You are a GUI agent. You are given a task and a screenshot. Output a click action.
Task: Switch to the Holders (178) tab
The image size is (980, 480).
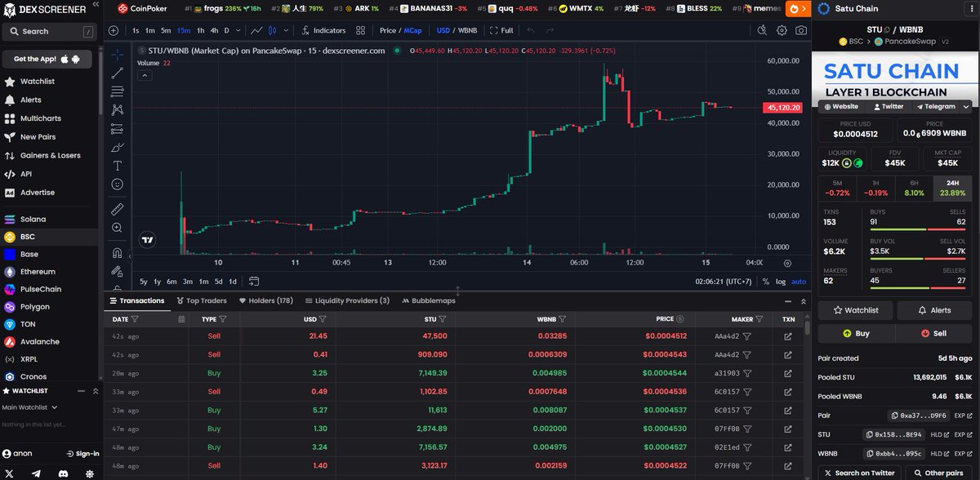(x=265, y=300)
